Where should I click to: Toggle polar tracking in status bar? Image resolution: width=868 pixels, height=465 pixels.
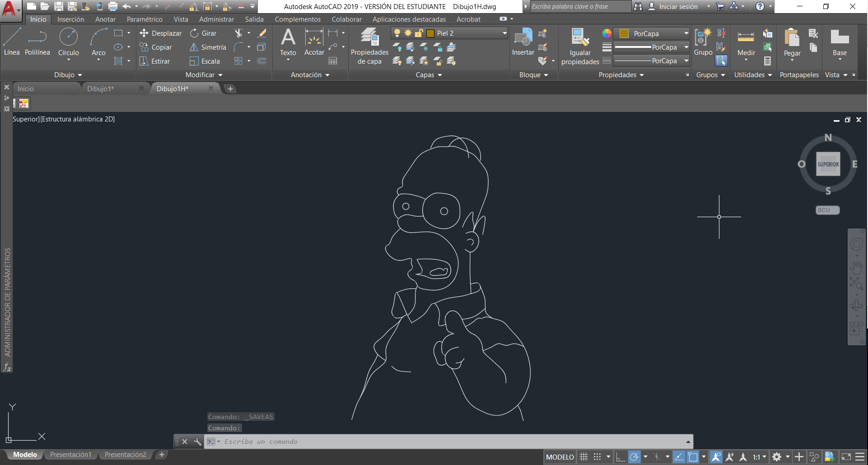[x=635, y=457]
